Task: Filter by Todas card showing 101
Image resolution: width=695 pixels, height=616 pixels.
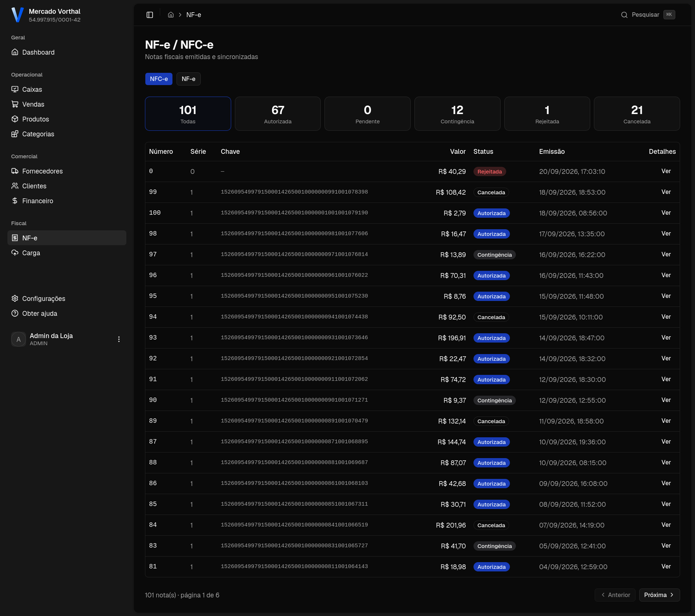Action: [188, 114]
